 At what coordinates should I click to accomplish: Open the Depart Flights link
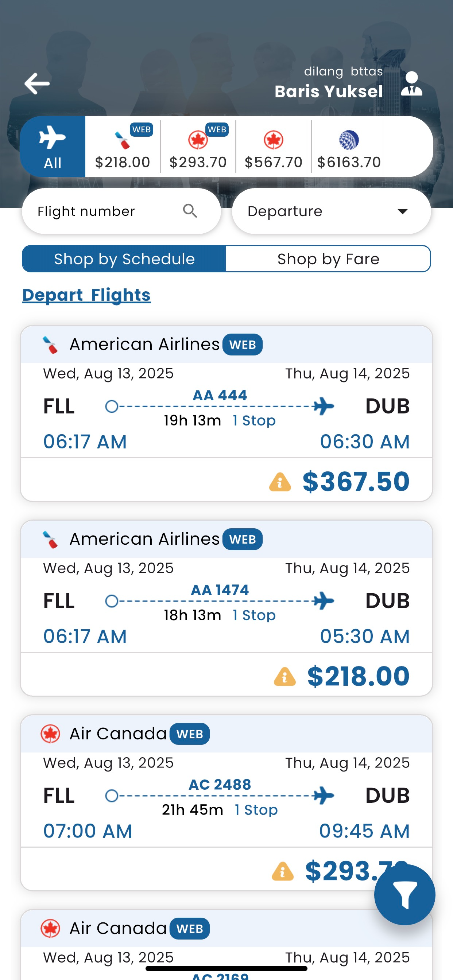coord(86,295)
